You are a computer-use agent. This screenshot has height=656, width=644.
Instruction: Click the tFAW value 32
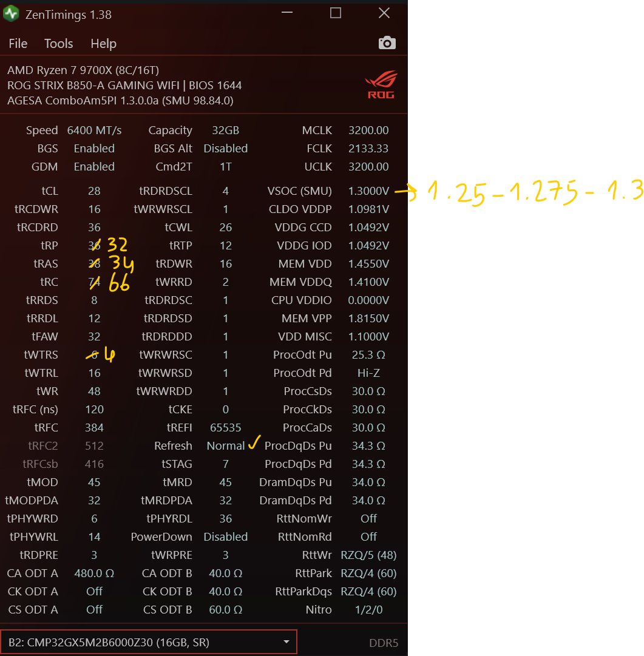click(94, 337)
